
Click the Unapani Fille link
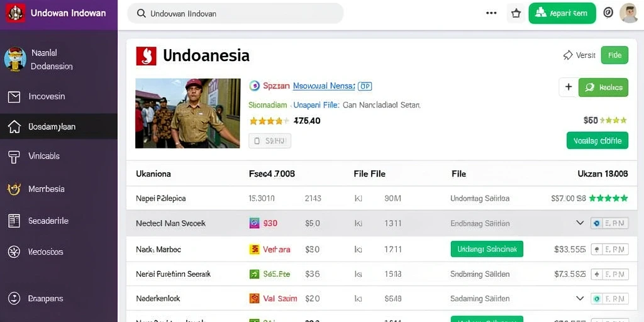tap(317, 105)
